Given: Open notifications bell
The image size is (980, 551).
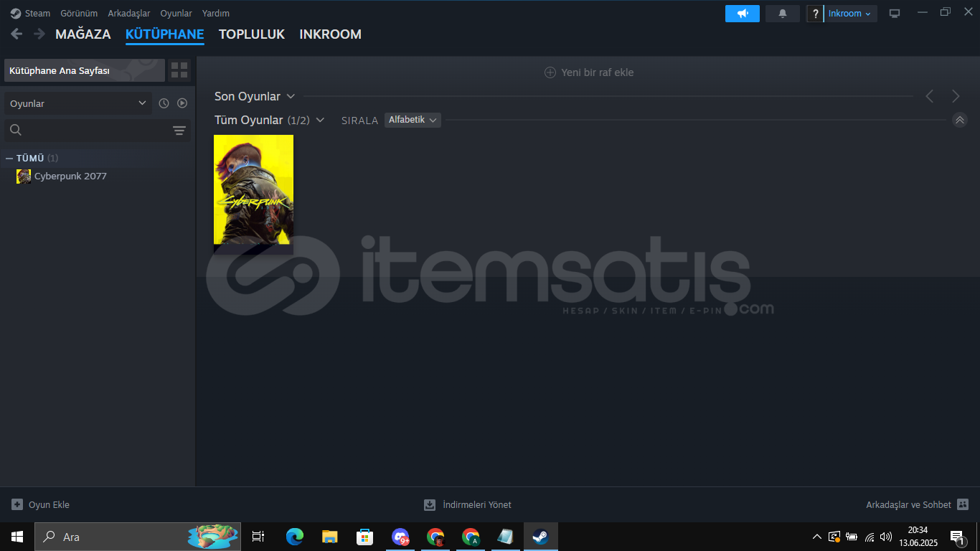Looking at the screenshot, I should [783, 14].
